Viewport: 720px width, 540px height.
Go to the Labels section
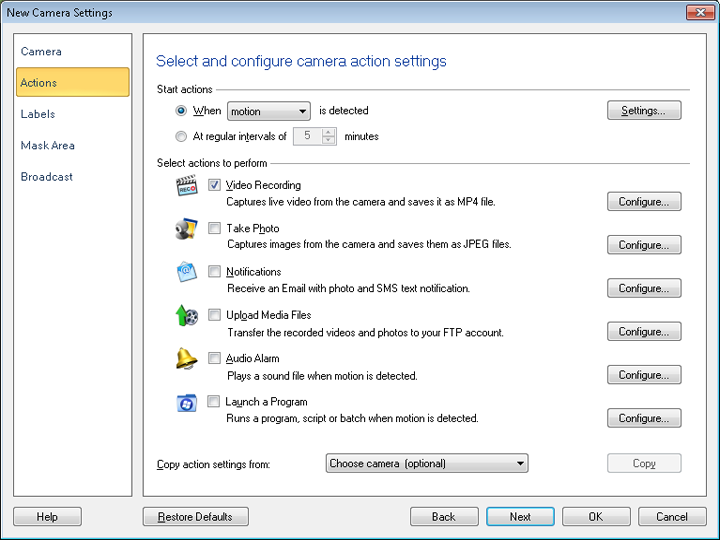click(x=38, y=114)
